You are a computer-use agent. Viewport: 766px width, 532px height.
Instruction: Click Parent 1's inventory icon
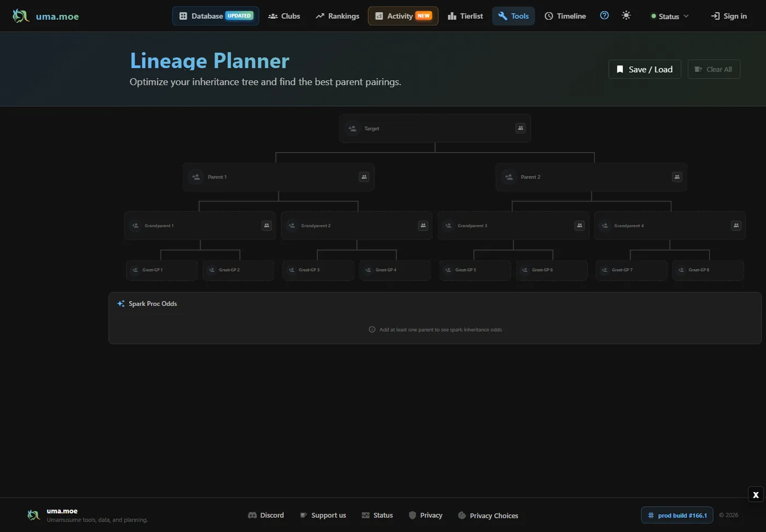pyautogui.click(x=364, y=177)
